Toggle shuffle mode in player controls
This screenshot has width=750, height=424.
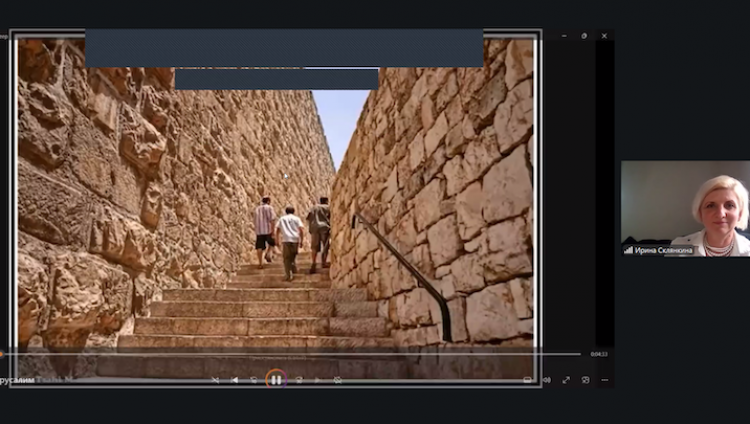coord(215,380)
